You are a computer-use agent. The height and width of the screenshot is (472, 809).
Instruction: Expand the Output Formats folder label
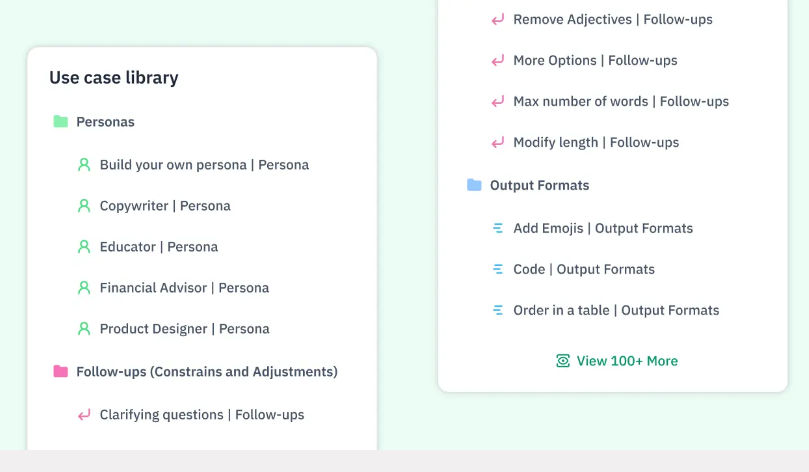pyautogui.click(x=540, y=185)
